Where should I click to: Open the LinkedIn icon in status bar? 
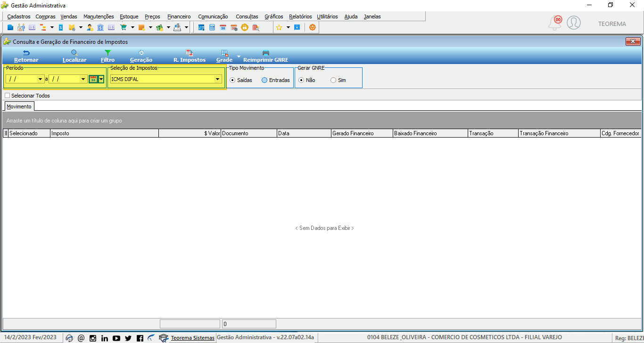pos(105,338)
